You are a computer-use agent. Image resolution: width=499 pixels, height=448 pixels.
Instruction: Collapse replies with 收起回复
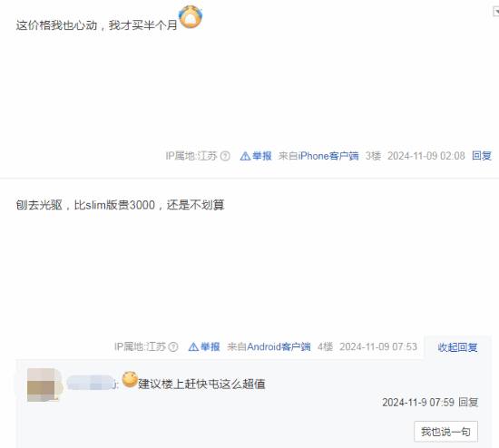[457, 347]
